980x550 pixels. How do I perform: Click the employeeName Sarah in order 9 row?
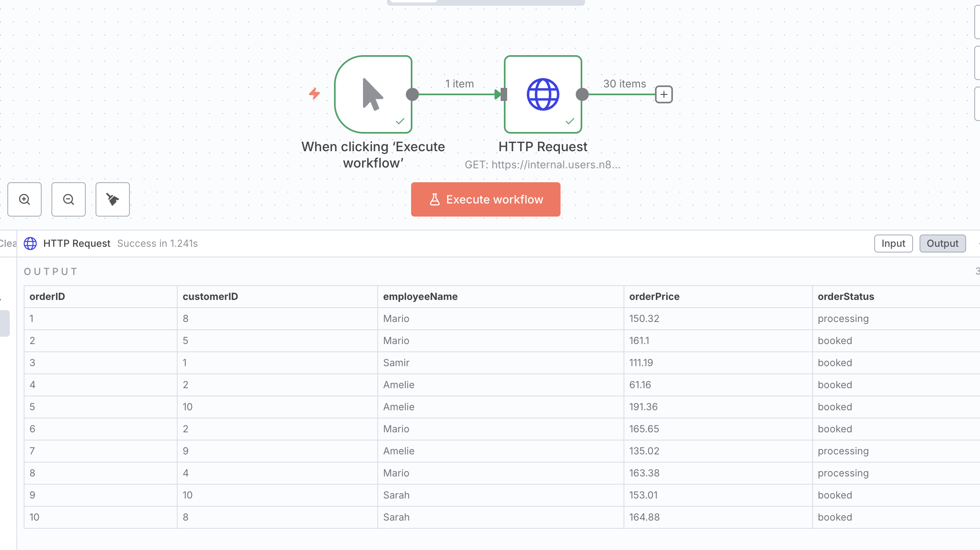[501, 495]
